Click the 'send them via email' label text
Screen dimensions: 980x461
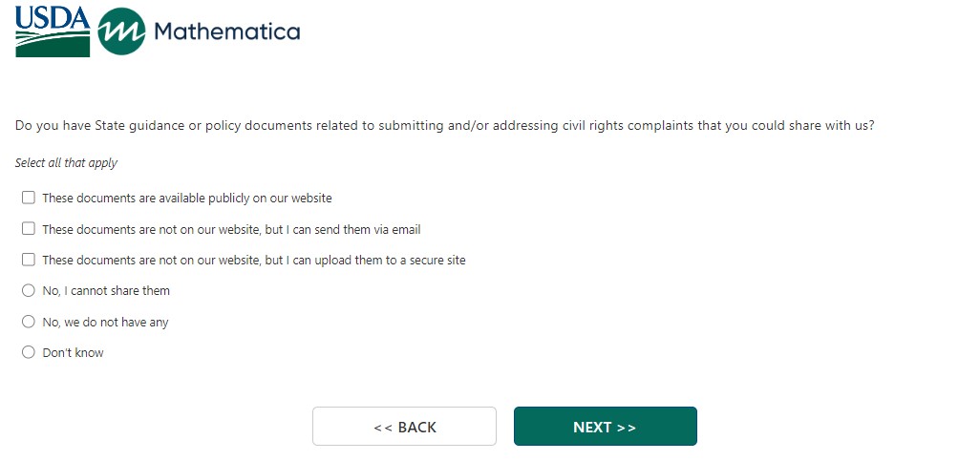(x=231, y=230)
